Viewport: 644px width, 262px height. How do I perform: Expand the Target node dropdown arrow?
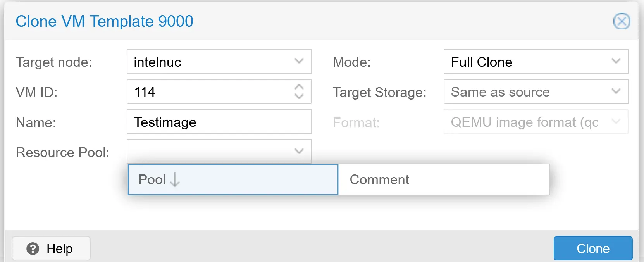click(x=299, y=61)
